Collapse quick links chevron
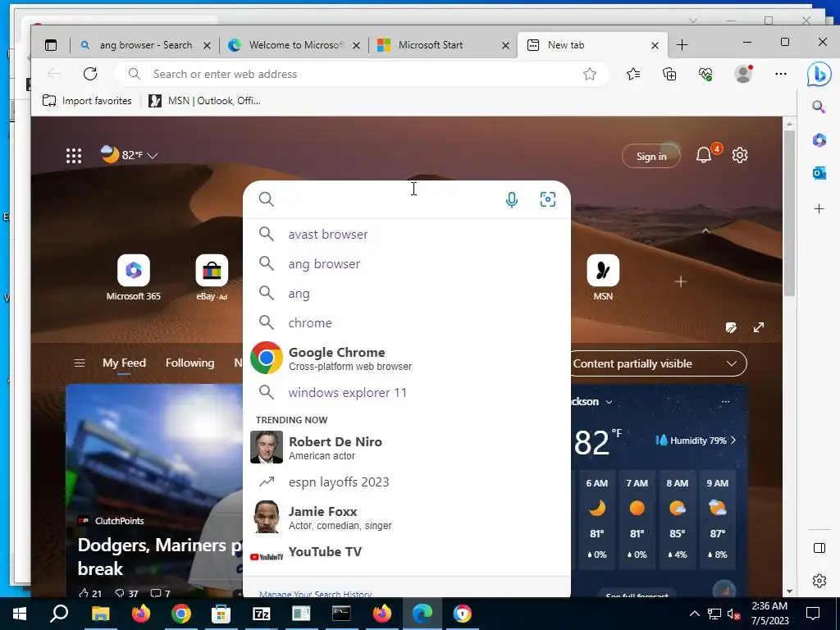This screenshot has height=630, width=840. pyautogui.click(x=705, y=231)
